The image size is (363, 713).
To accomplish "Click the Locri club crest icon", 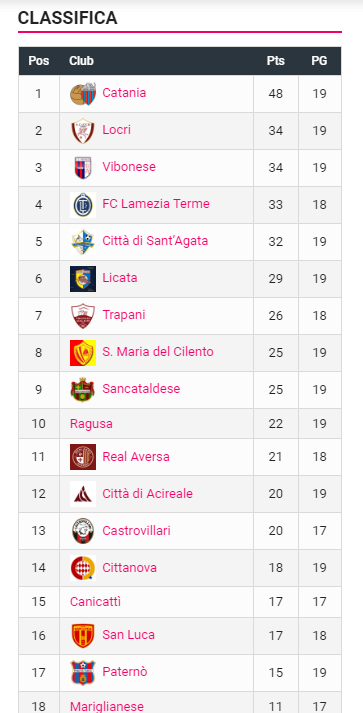I will [x=83, y=131].
